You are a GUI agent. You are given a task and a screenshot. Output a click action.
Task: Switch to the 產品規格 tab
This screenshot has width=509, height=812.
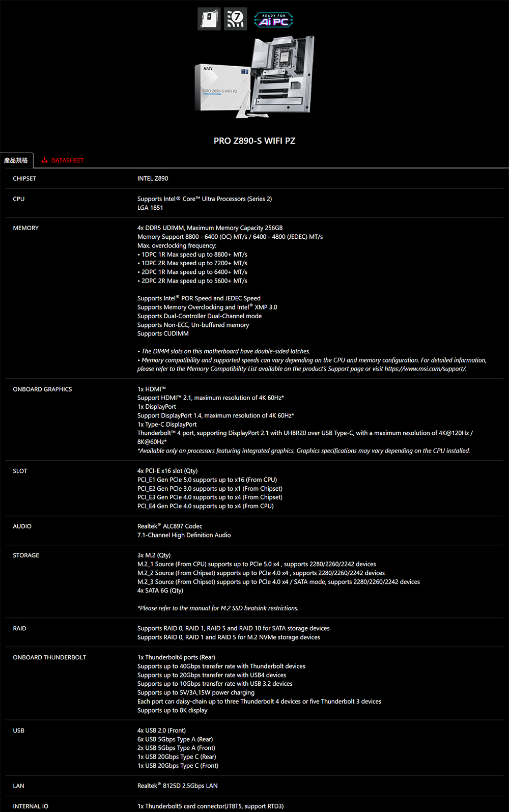click(x=16, y=160)
